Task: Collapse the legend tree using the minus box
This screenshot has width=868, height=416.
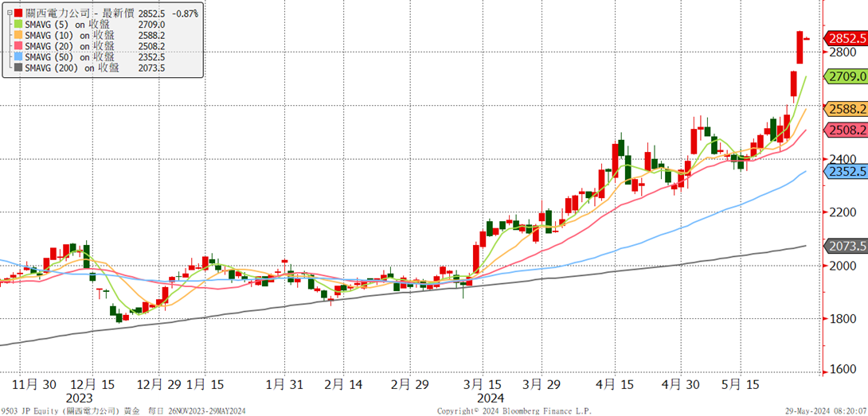Action: coord(10,12)
